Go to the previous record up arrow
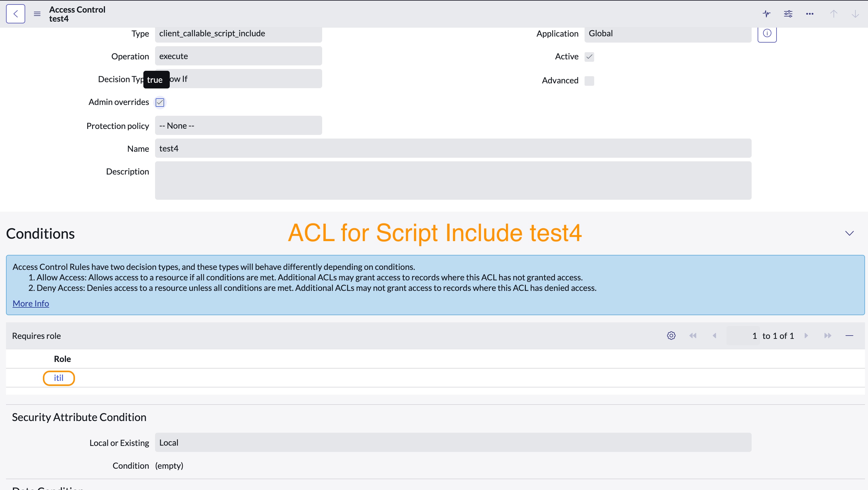This screenshot has height=490, width=868. pos(834,14)
